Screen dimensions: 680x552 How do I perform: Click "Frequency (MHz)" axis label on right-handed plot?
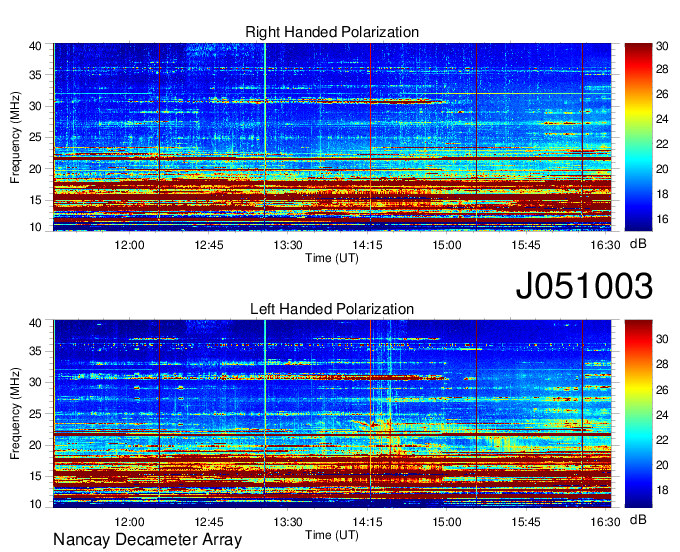point(15,137)
